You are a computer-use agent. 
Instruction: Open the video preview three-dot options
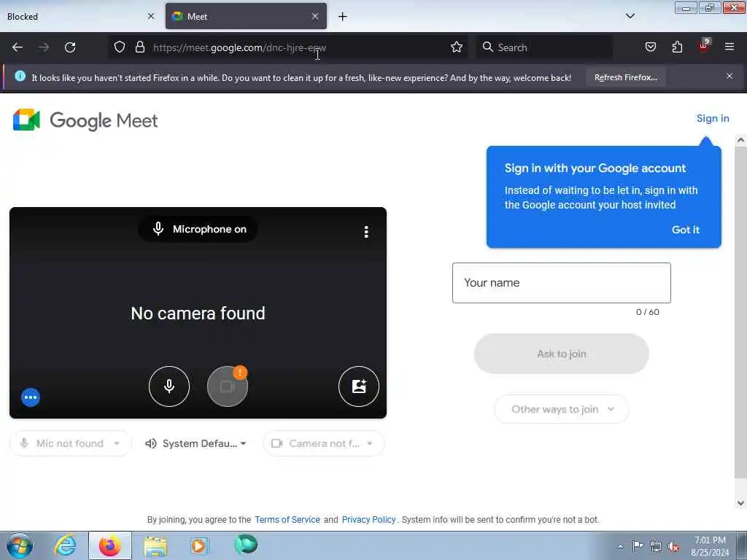click(366, 232)
